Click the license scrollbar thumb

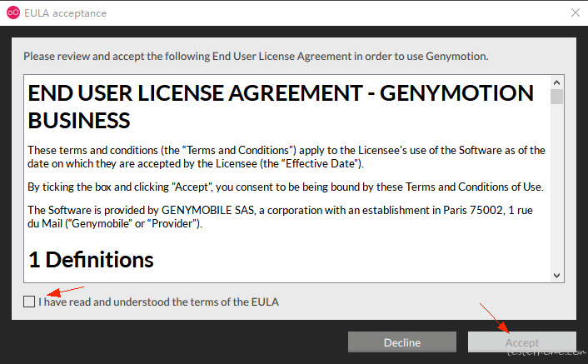coord(556,97)
